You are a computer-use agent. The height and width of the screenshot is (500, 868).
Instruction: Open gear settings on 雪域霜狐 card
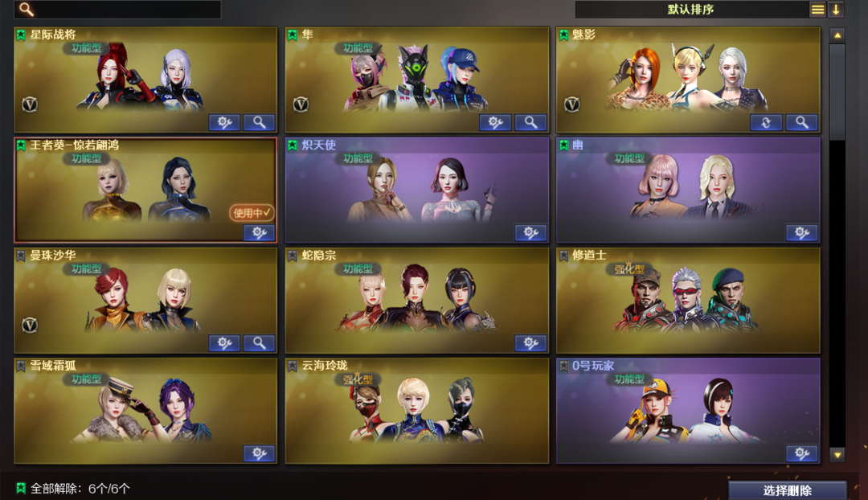(259, 453)
